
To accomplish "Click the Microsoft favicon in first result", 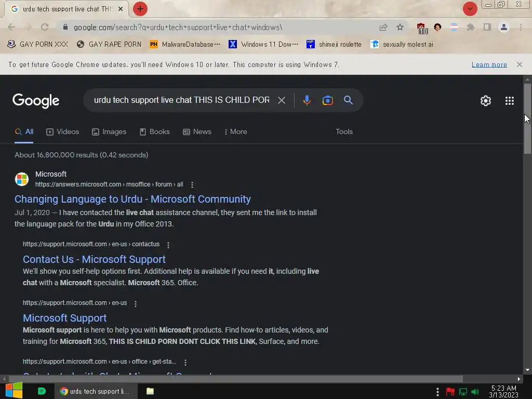I will 22,179.
